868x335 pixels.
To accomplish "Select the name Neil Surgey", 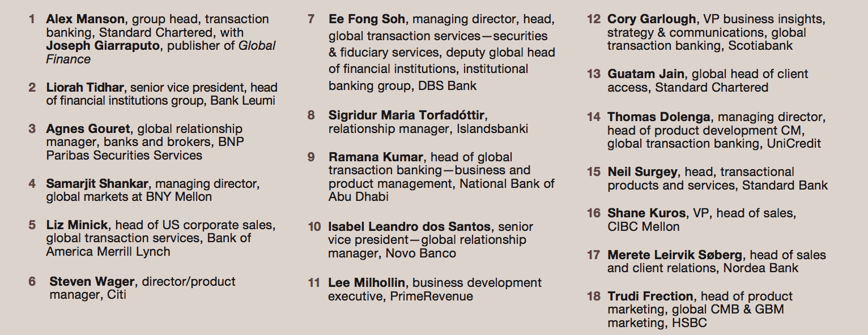I will (643, 172).
